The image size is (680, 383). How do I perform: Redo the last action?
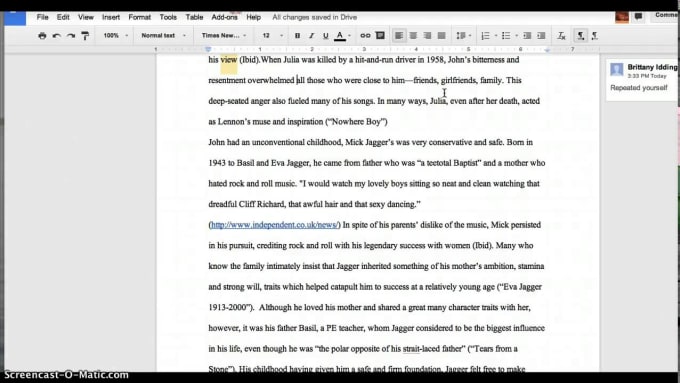coord(71,36)
